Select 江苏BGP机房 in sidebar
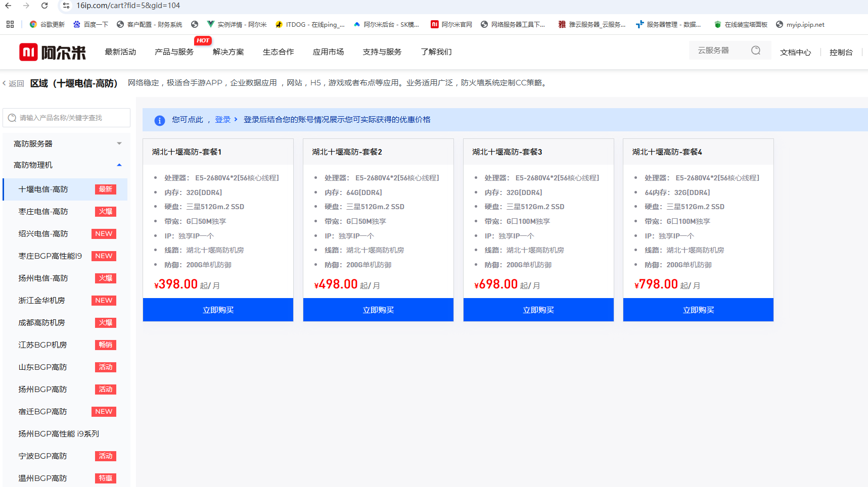868x487 pixels. (65, 345)
